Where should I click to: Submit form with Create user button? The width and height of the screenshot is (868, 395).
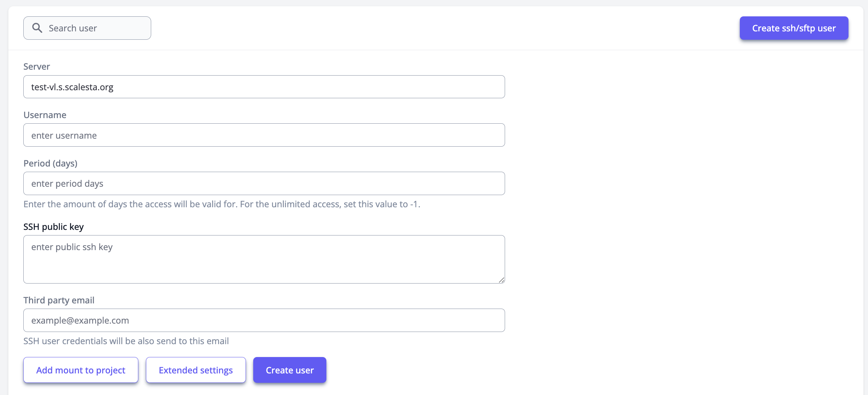(x=290, y=370)
